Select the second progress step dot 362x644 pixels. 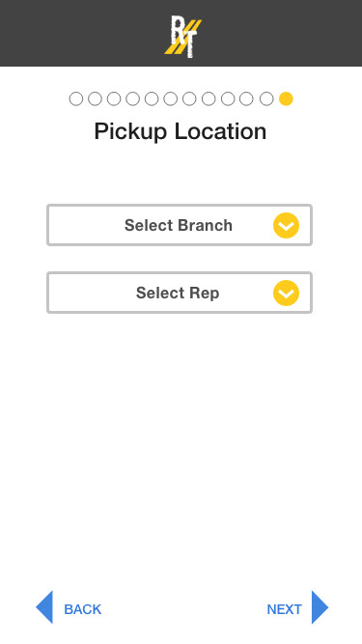point(95,99)
